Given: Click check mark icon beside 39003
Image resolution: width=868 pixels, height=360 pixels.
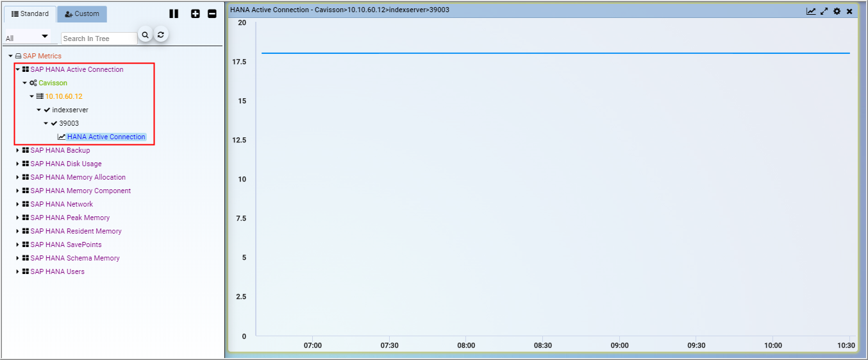Looking at the screenshot, I should [x=54, y=123].
